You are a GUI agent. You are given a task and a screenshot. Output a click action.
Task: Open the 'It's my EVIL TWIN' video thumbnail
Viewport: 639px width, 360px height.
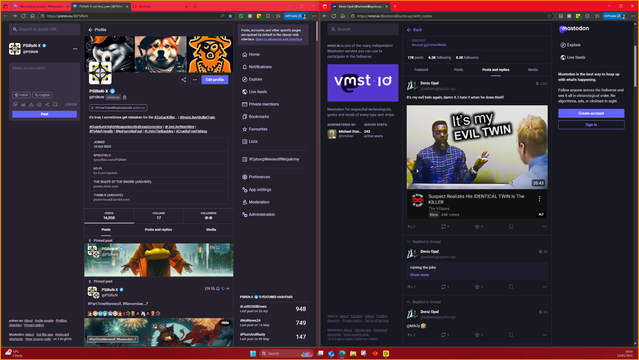click(x=477, y=147)
